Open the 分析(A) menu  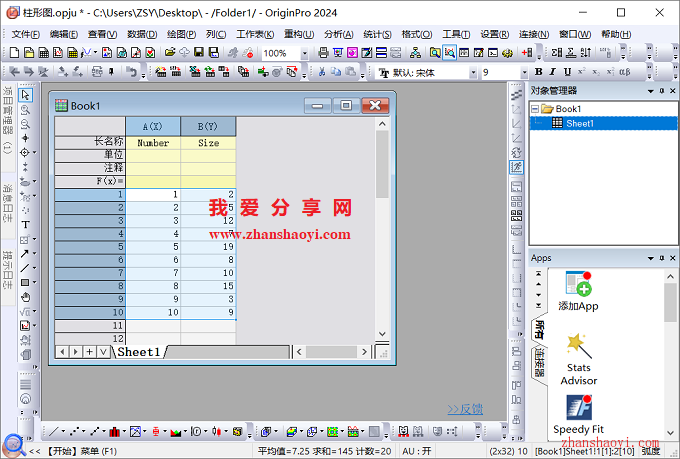(x=339, y=34)
